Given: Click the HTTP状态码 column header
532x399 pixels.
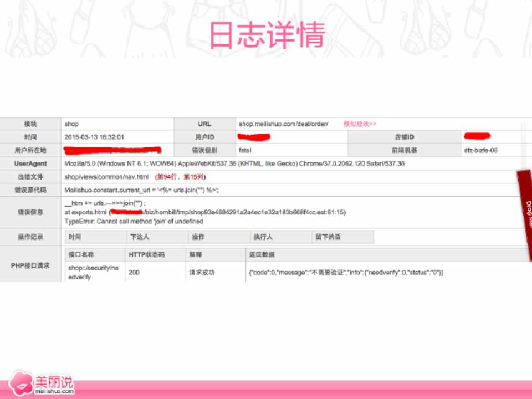Looking at the screenshot, I should pyautogui.click(x=147, y=255).
